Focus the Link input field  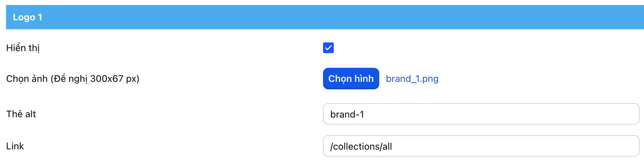481,146
